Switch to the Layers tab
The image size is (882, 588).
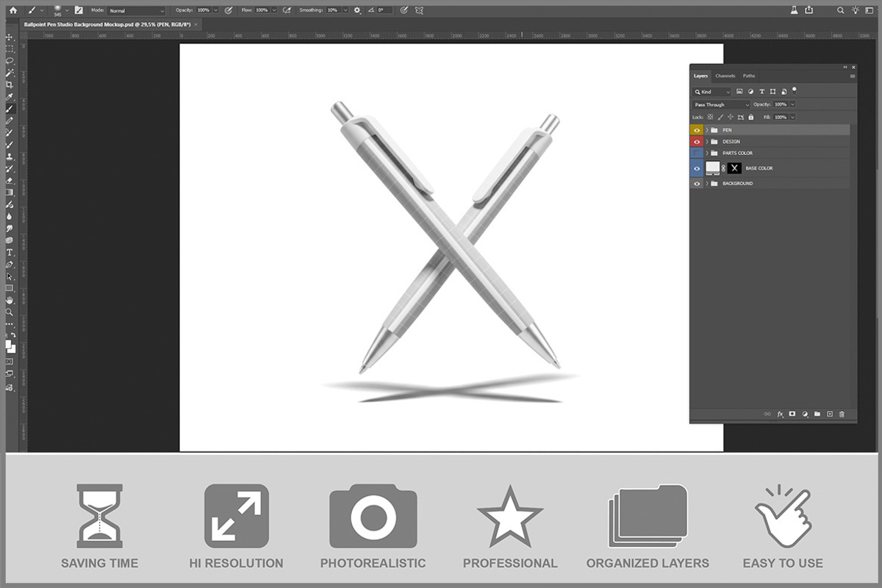pyautogui.click(x=700, y=76)
